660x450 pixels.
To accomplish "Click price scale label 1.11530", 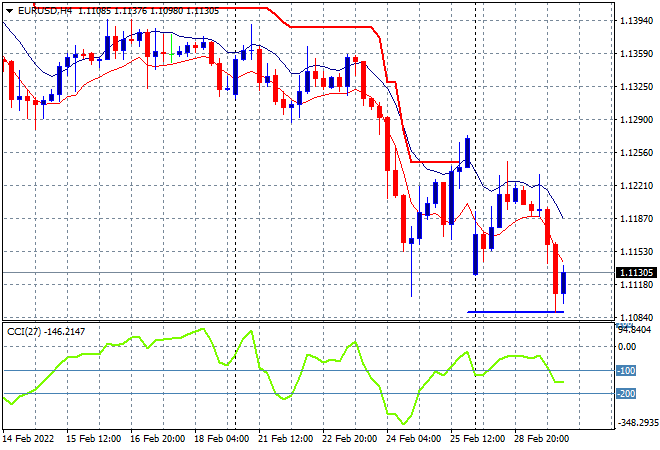I will pyautogui.click(x=636, y=252).
